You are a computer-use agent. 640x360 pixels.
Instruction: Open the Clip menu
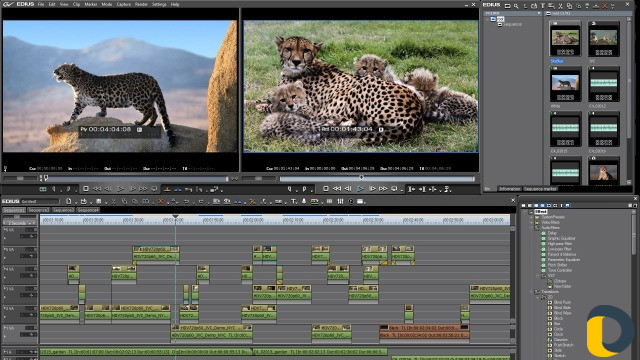pyautogui.click(x=76, y=4)
